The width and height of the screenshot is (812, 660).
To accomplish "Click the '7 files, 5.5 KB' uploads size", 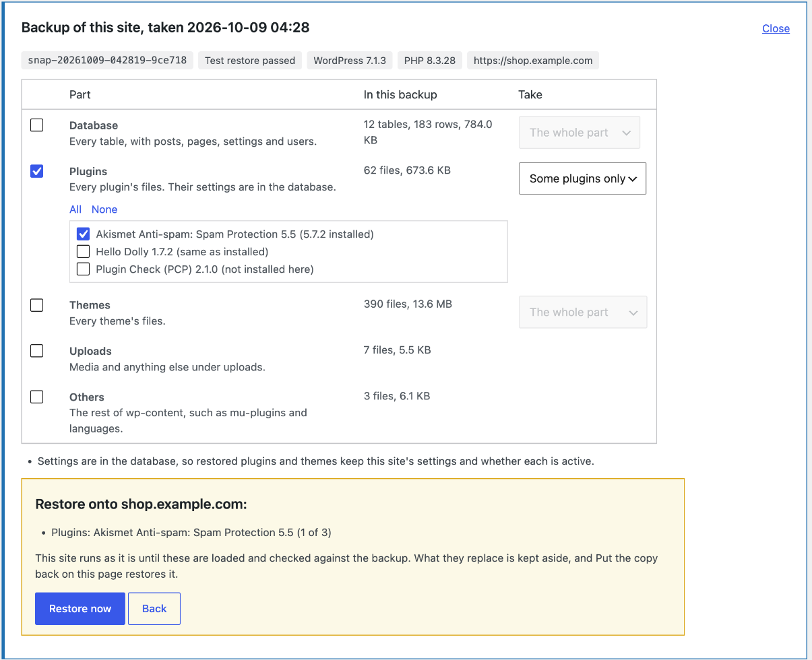I will click(398, 350).
